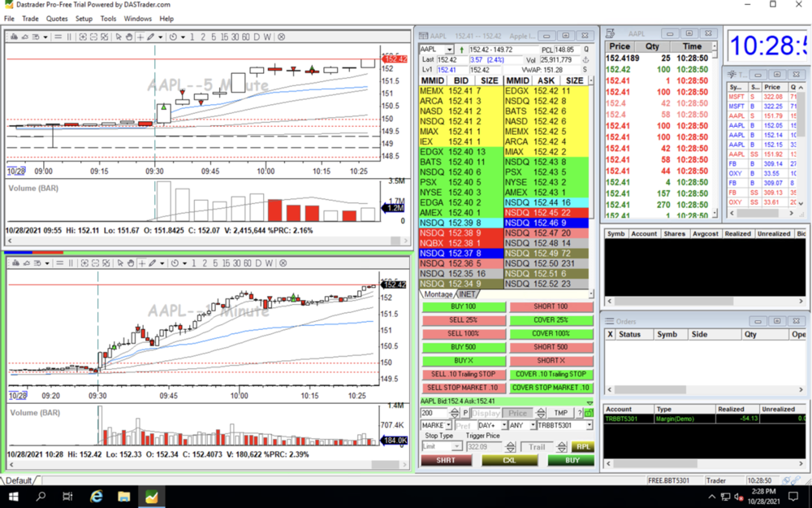812x508 pixels.
Task: Open the TRBBT5301 account dropdown
Action: point(589,425)
